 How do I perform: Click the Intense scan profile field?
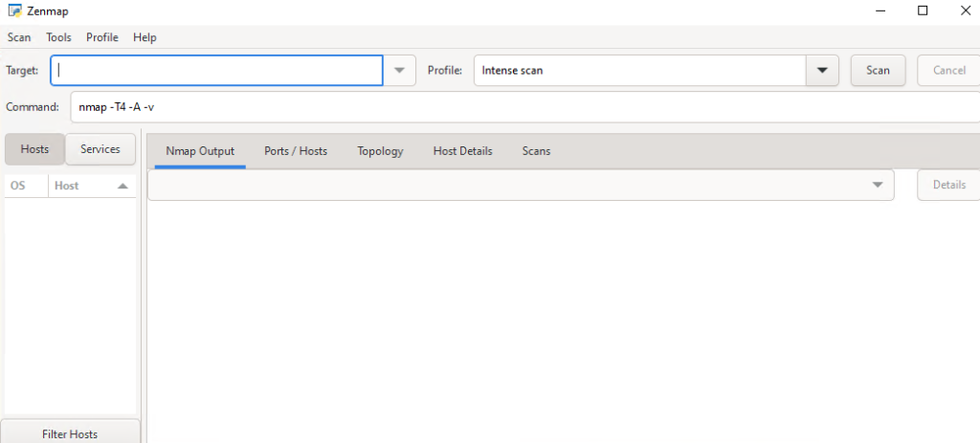pyautogui.click(x=639, y=70)
